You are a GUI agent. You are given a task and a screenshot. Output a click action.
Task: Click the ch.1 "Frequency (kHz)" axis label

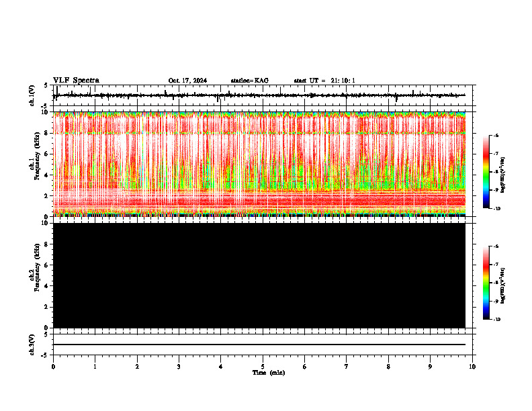click(x=38, y=156)
